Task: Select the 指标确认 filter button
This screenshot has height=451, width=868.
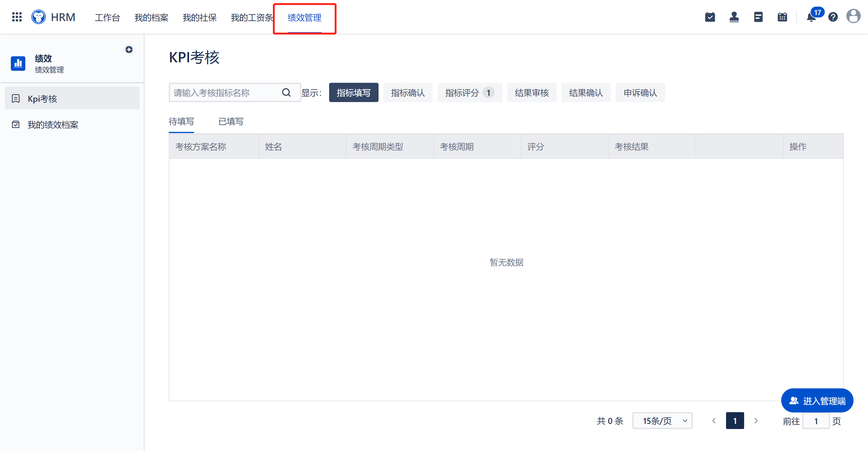Action: [408, 92]
